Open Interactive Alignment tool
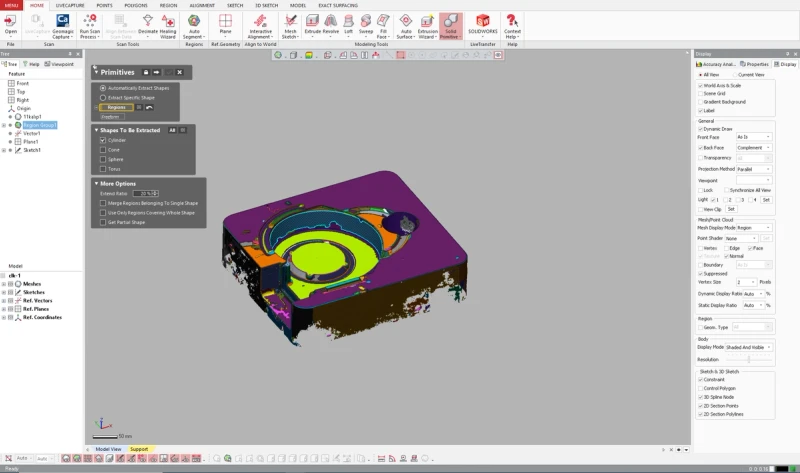 [x=260, y=26]
